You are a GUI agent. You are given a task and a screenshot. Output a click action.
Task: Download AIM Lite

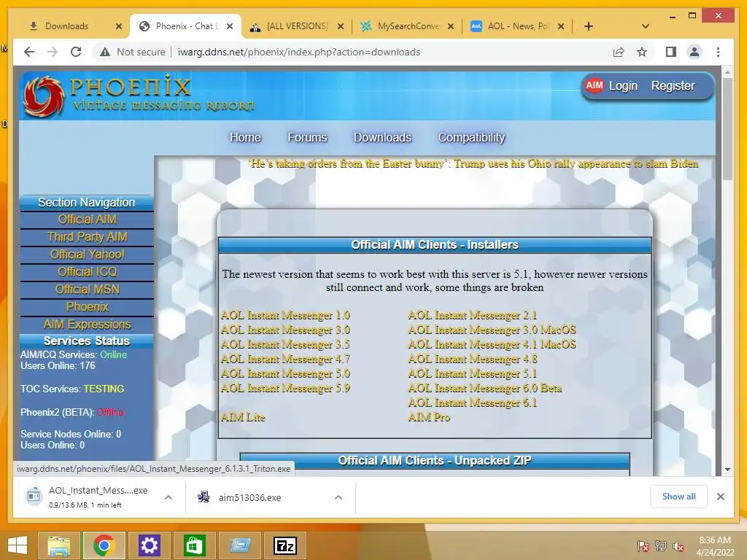coord(243,418)
